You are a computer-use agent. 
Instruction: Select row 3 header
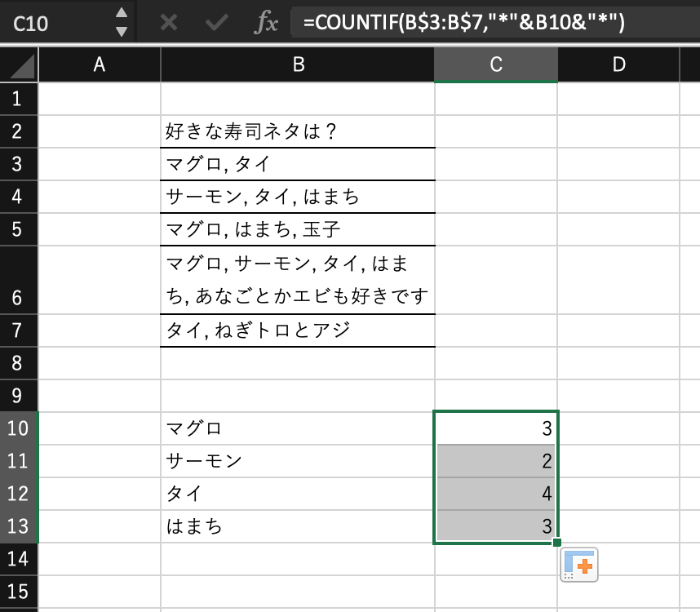point(19,164)
